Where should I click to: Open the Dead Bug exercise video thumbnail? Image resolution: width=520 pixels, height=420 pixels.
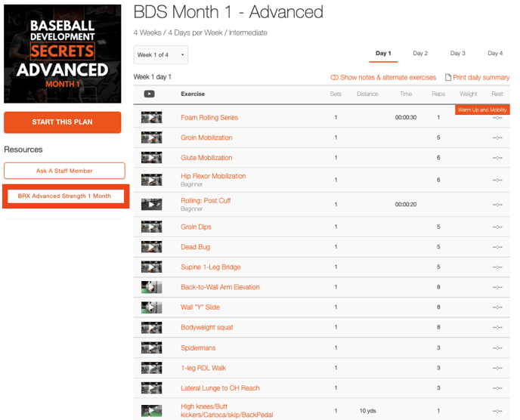(x=151, y=247)
